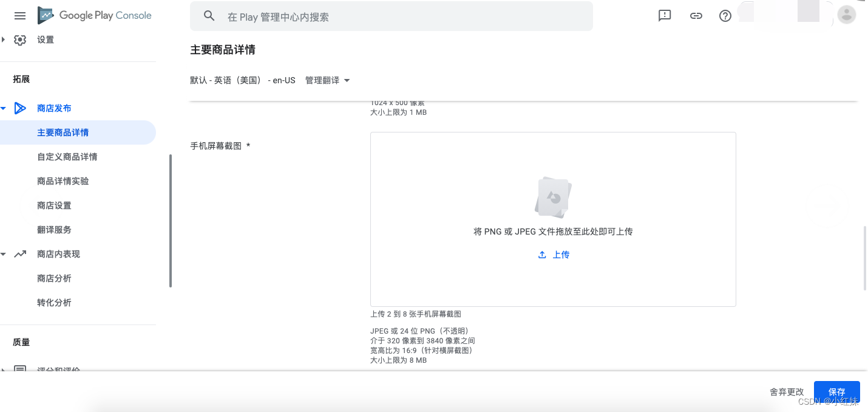Click the search magnifier icon
Image resolution: width=868 pixels, height=412 pixels.
coord(209,16)
